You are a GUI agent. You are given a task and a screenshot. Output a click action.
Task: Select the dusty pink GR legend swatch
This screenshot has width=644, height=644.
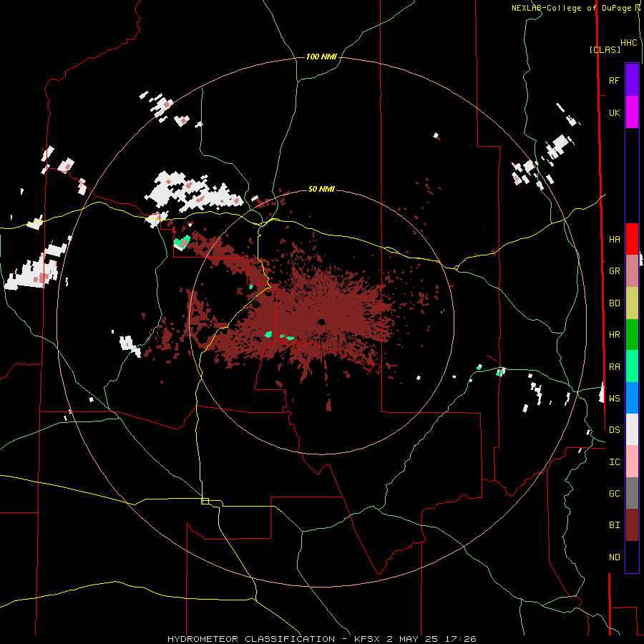(632, 271)
